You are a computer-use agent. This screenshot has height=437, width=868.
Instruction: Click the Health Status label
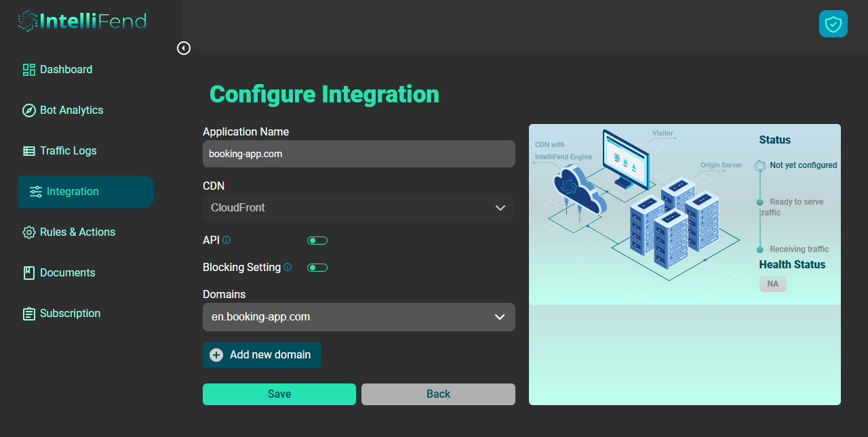[x=792, y=265]
